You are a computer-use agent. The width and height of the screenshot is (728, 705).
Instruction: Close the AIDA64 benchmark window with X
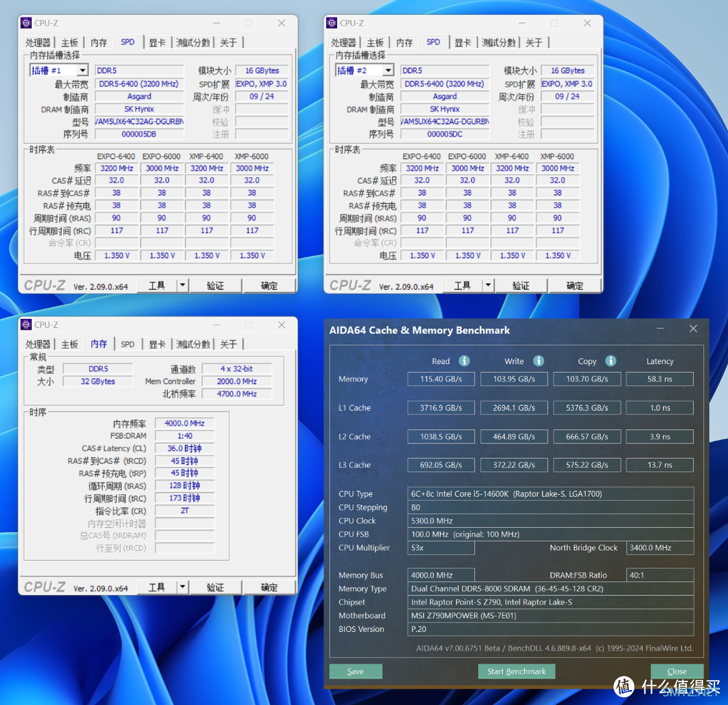[x=693, y=329]
